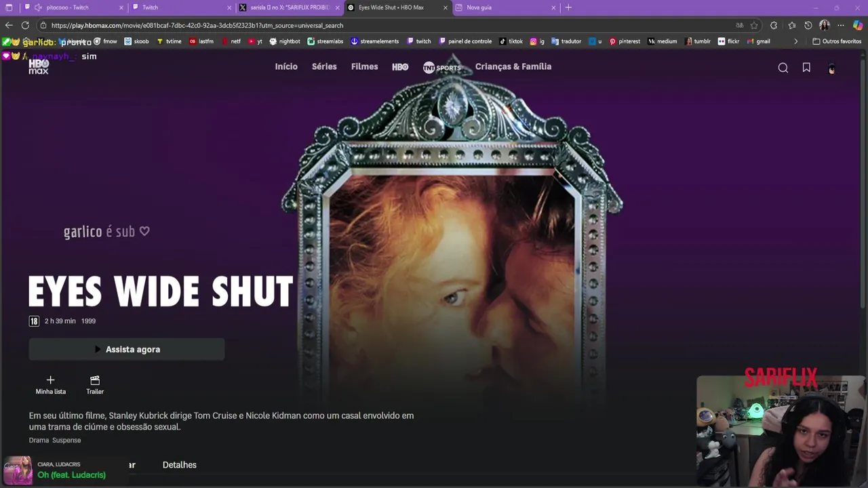Open the tiktok bookmark

pyautogui.click(x=511, y=41)
